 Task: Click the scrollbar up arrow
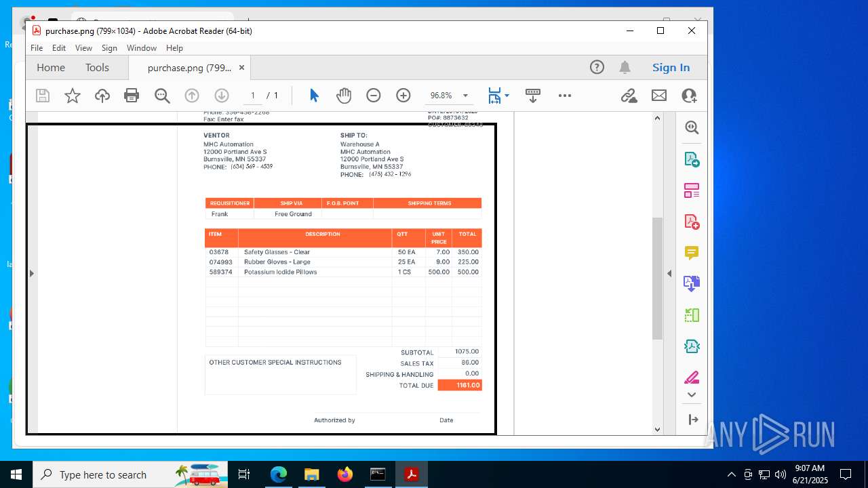coord(657,118)
